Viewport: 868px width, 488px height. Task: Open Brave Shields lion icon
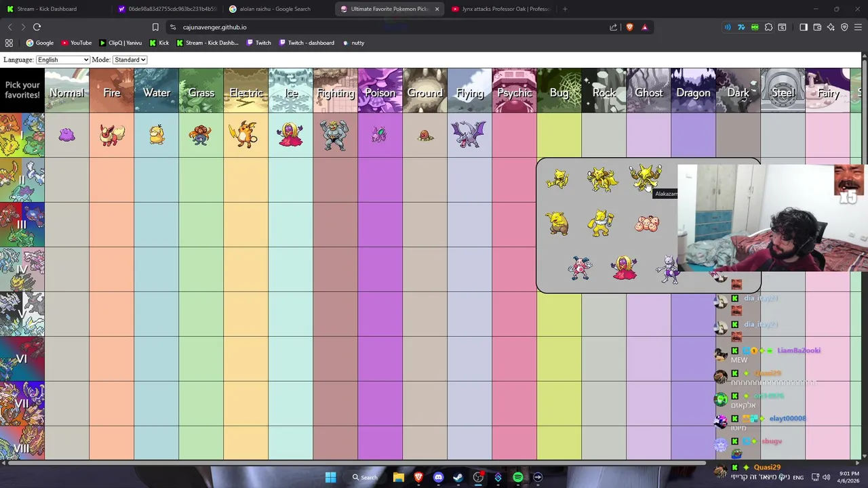[x=630, y=27]
